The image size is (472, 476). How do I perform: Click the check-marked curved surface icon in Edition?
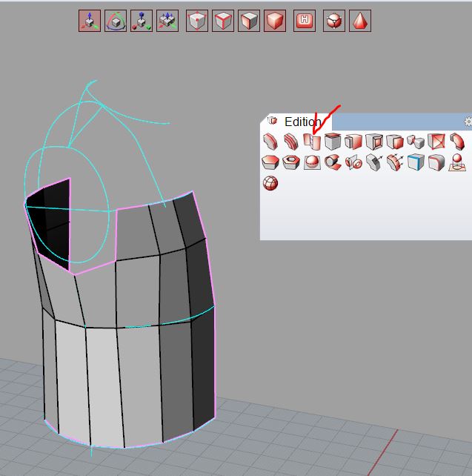click(313, 142)
